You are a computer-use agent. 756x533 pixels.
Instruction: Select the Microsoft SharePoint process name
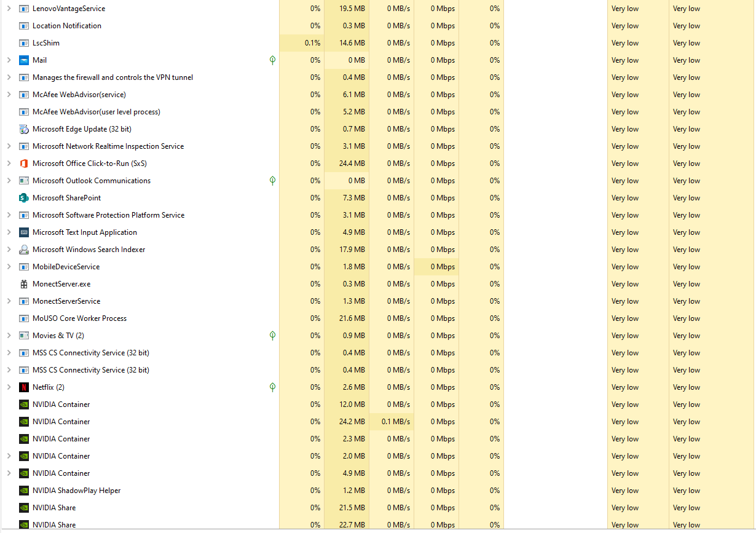66,198
